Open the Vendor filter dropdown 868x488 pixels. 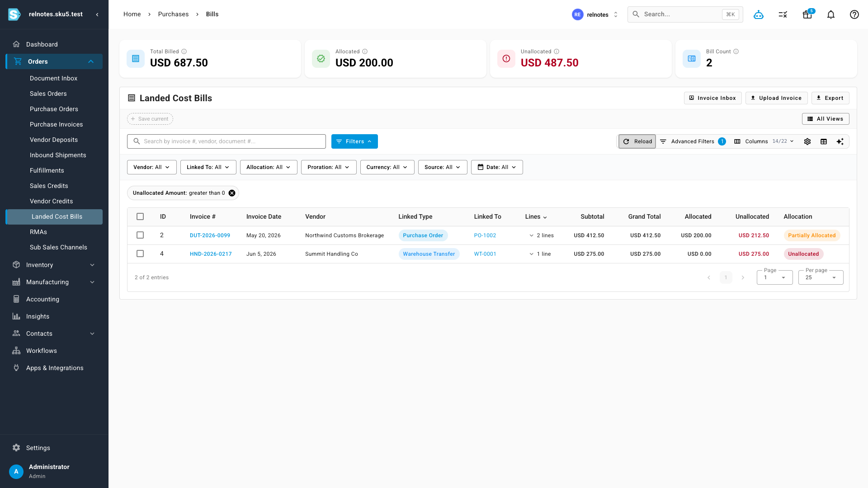click(152, 167)
